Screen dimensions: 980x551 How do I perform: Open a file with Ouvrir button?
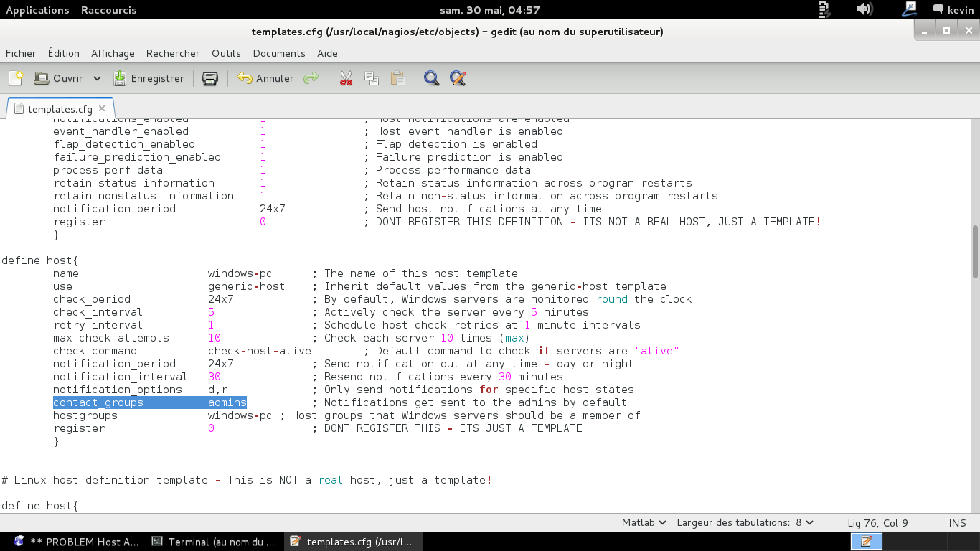(59, 78)
